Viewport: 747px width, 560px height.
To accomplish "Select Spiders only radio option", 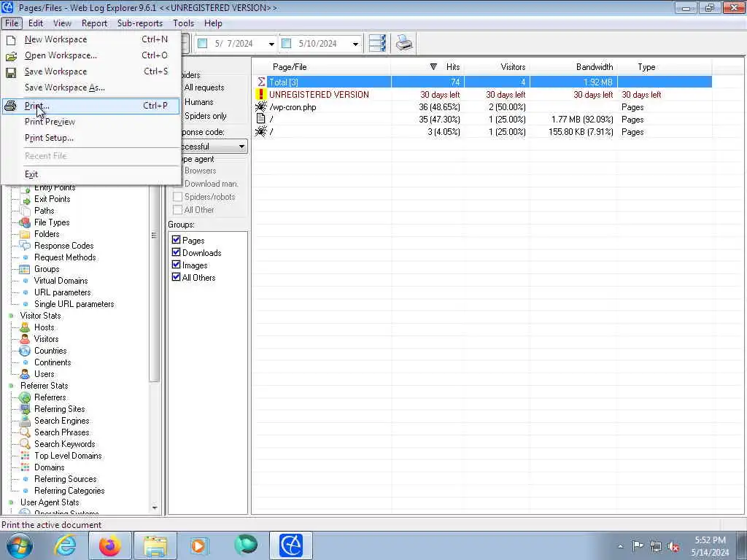I will pyautogui.click(x=205, y=116).
